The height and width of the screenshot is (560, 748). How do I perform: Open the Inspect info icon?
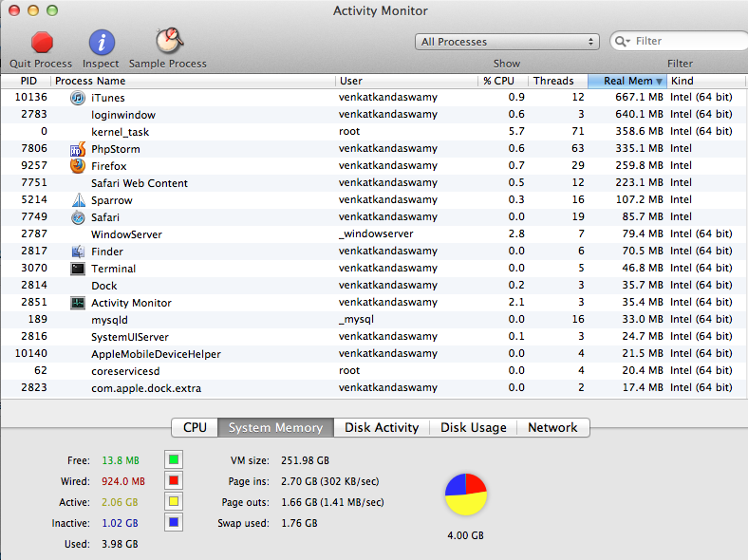pos(102,43)
